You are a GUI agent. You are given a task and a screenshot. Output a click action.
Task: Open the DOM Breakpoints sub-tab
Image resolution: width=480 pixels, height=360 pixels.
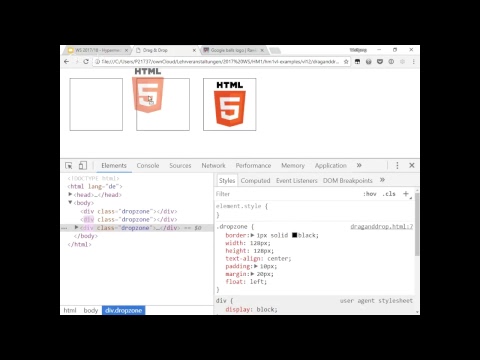point(347,181)
